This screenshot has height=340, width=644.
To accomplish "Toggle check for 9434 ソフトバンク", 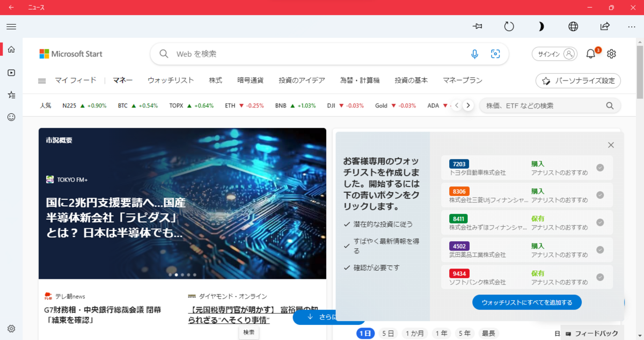I will pyautogui.click(x=600, y=277).
